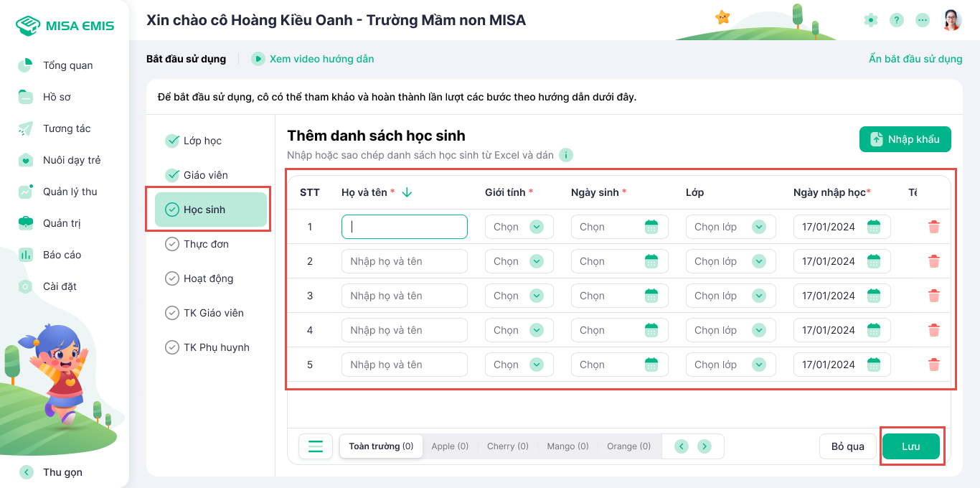The image size is (980, 488).
Task: Expand the Giới tính dropdown in row 5
Action: pos(536,365)
